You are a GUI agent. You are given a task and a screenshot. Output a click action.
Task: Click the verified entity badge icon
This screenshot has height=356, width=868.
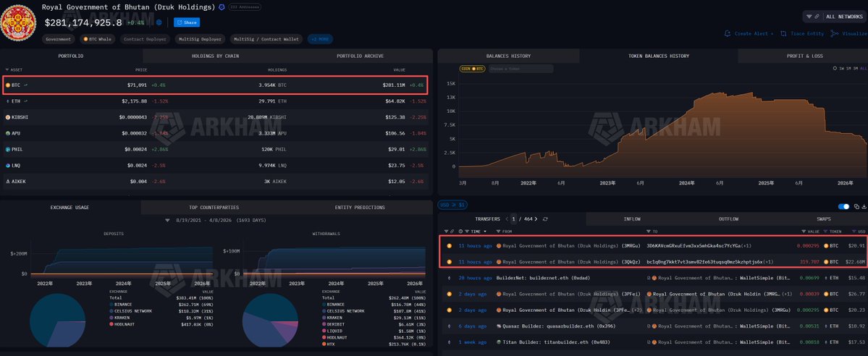pyautogui.click(x=222, y=7)
